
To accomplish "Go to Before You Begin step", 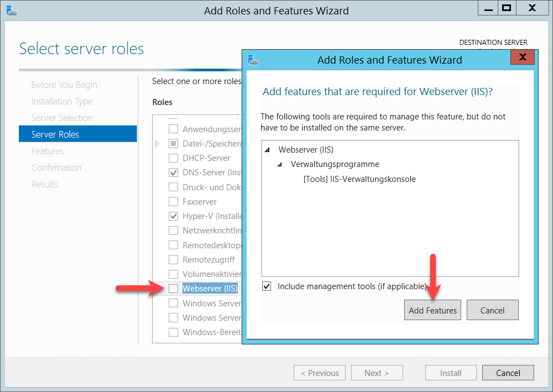I will (x=64, y=85).
